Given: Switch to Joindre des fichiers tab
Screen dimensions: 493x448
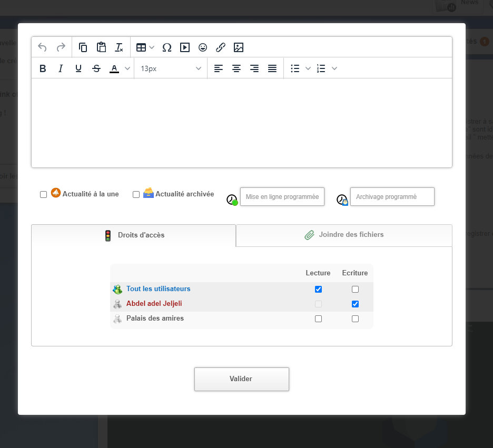Looking at the screenshot, I should pyautogui.click(x=344, y=235).
